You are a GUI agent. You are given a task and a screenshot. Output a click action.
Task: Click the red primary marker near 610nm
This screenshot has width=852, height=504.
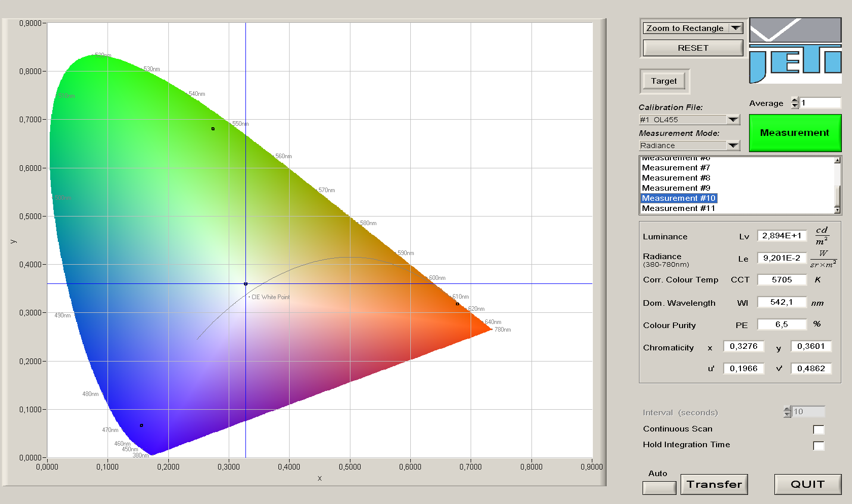coord(457,304)
